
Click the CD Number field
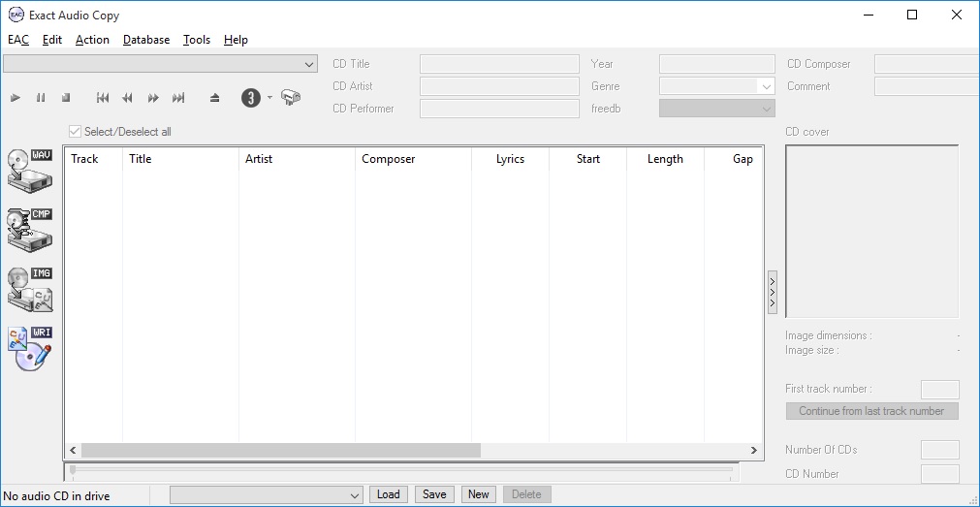pyautogui.click(x=940, y=473)
